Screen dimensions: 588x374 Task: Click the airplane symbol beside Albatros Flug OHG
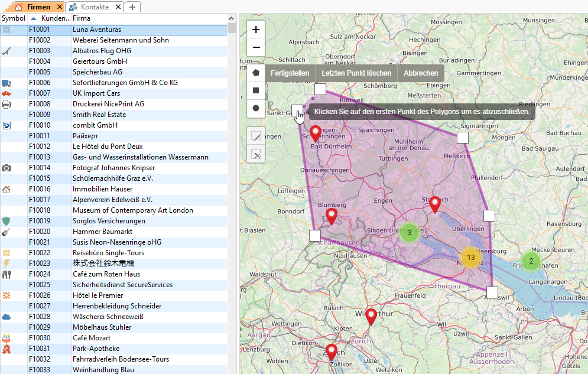point(6,50)
